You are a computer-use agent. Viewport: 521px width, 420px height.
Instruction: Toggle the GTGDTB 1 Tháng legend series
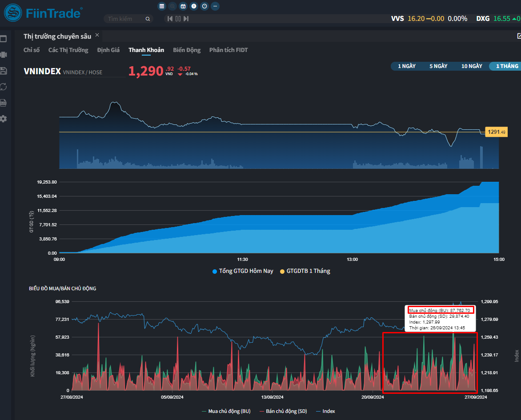coord(305,271)
